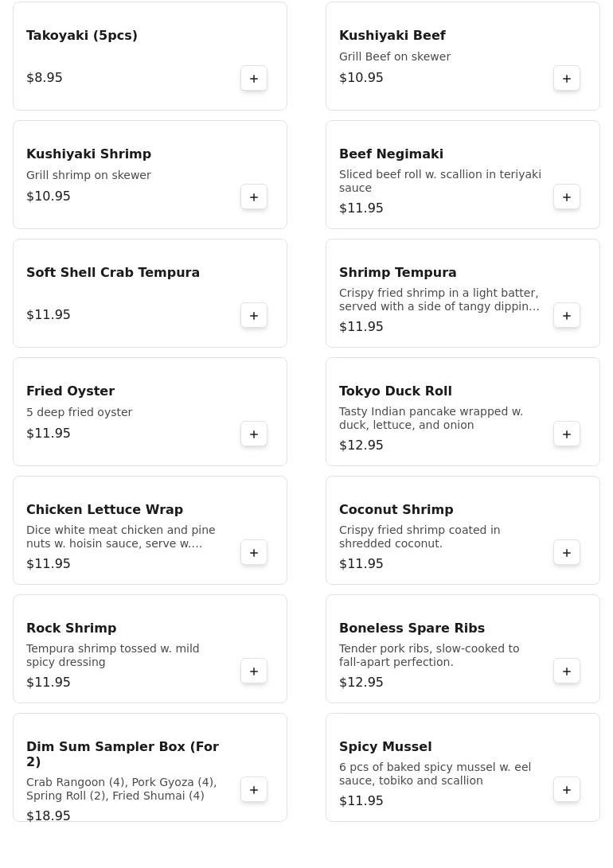Add Shrimp Tempura using plus button

pyautogui.click(x=567, y=316)
